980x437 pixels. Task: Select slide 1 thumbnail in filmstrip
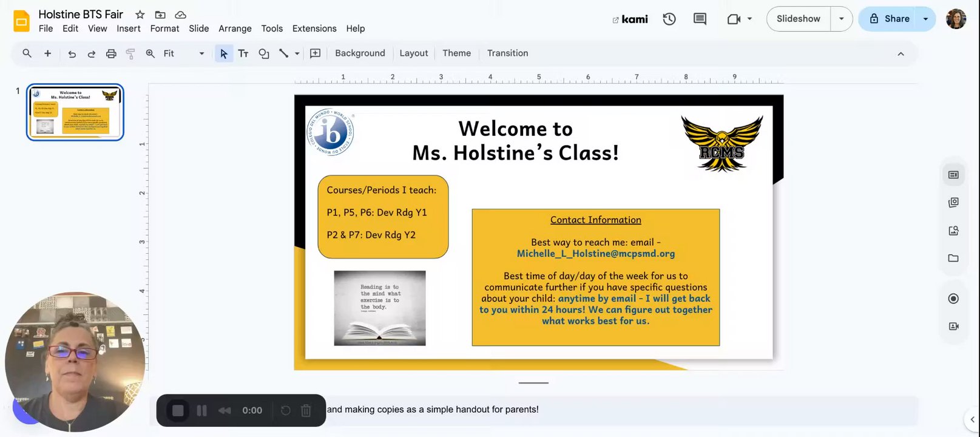click(x=75, y=112)
